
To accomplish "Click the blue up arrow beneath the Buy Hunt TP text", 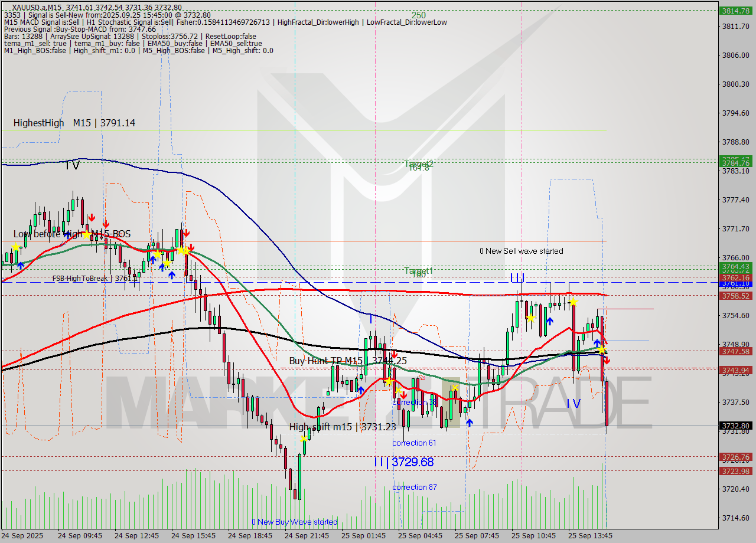I will pyautogui.click(x=360, y=391).
